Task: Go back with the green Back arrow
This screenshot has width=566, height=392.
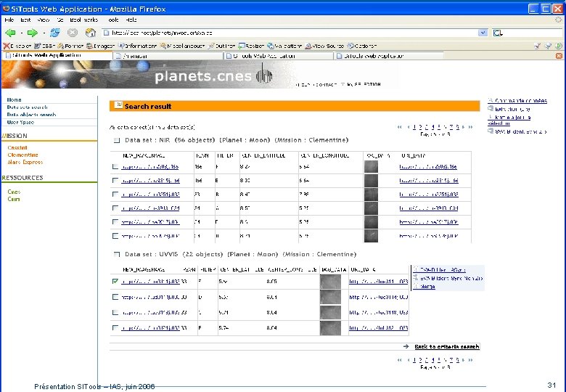Action: pos(10,33)
